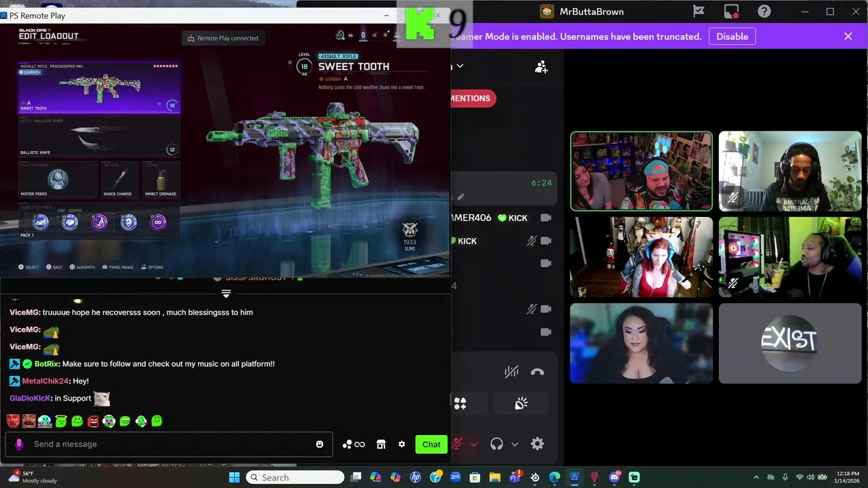Click the chat scroll-to-bottom arrow indicator
This screenshot has height=488, width=868.
[226, 293]
